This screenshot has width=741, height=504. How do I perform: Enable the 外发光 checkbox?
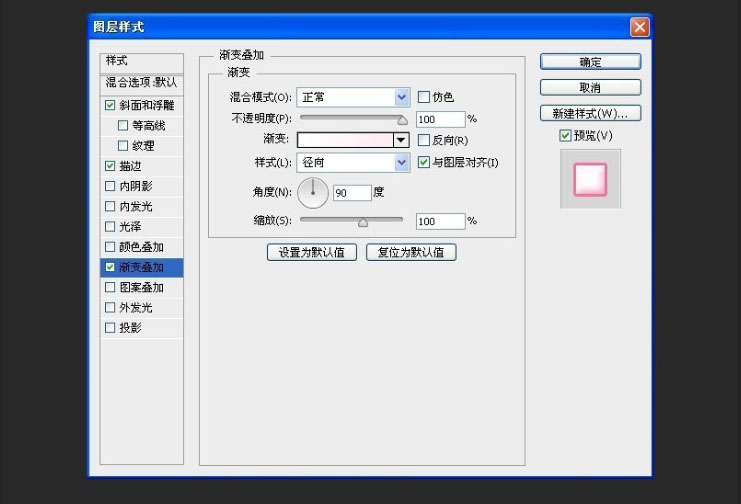point(110,308)
